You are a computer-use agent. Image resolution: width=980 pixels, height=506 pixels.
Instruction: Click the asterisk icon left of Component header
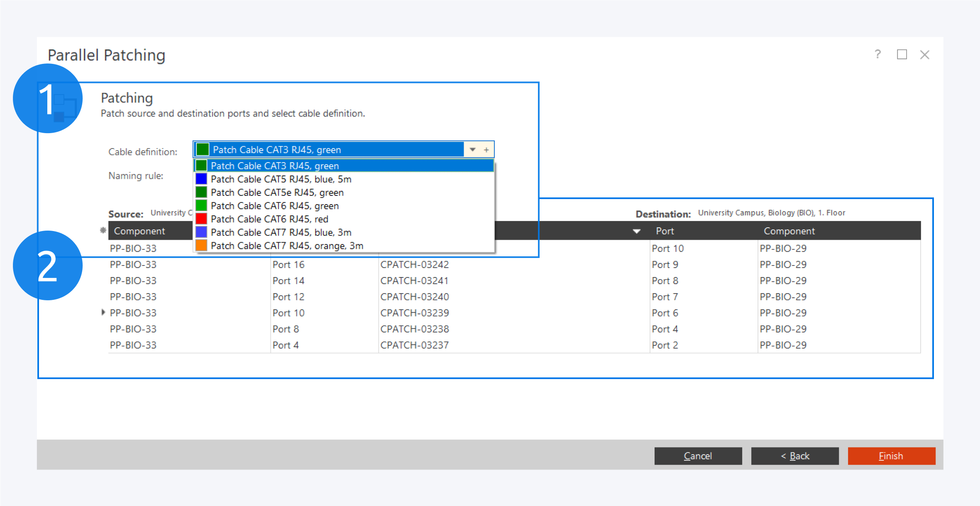click(x=103, y=230)
